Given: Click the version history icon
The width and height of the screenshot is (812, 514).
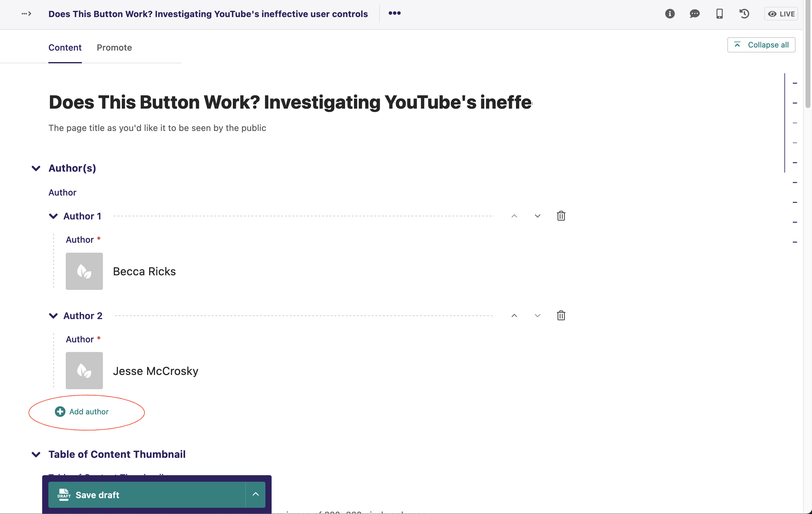Looking at the screenshot, I should [745, 13].
